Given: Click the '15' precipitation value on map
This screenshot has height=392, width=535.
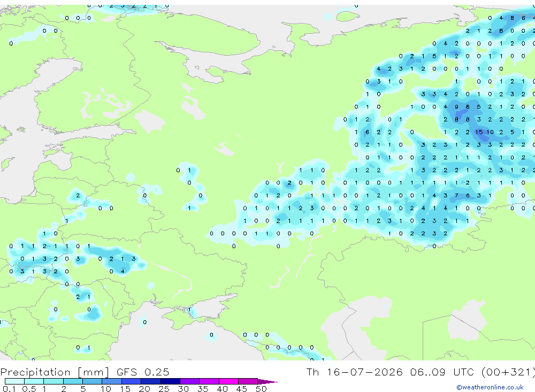Looking at the screenshot, I should (x=479, y=132).
